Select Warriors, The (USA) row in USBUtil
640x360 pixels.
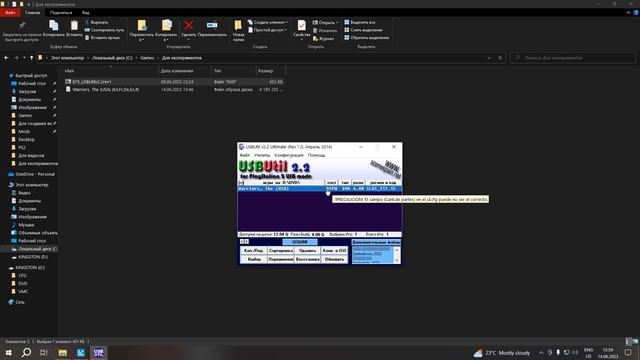(x=320, y=189)
